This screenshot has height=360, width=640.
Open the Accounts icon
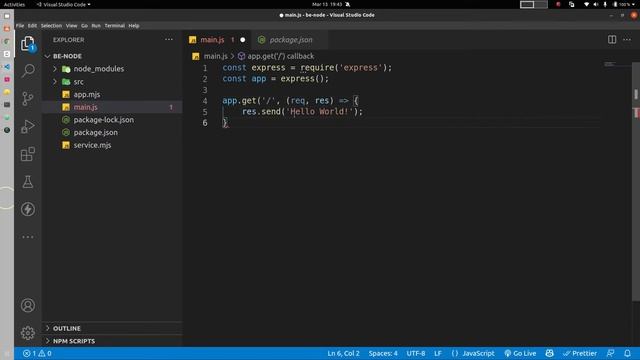(28, 305)
